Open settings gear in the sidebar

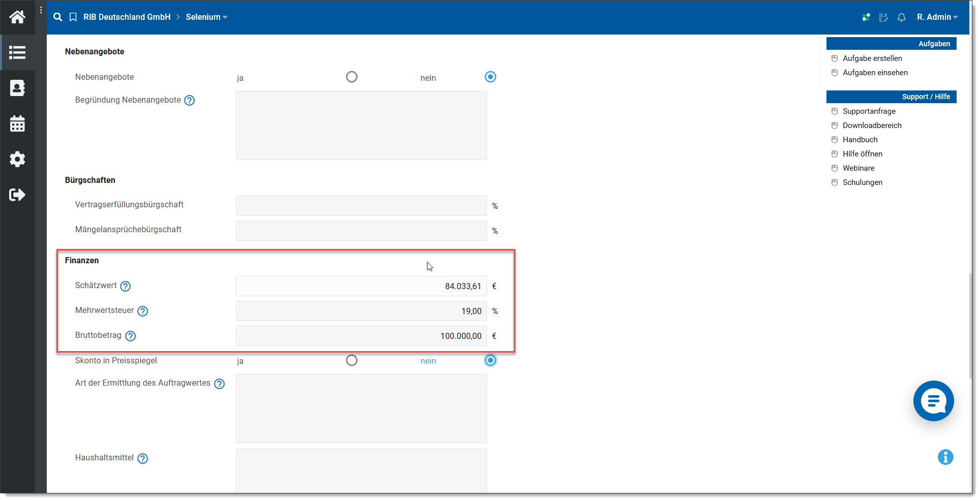click(x=17, y=159)
